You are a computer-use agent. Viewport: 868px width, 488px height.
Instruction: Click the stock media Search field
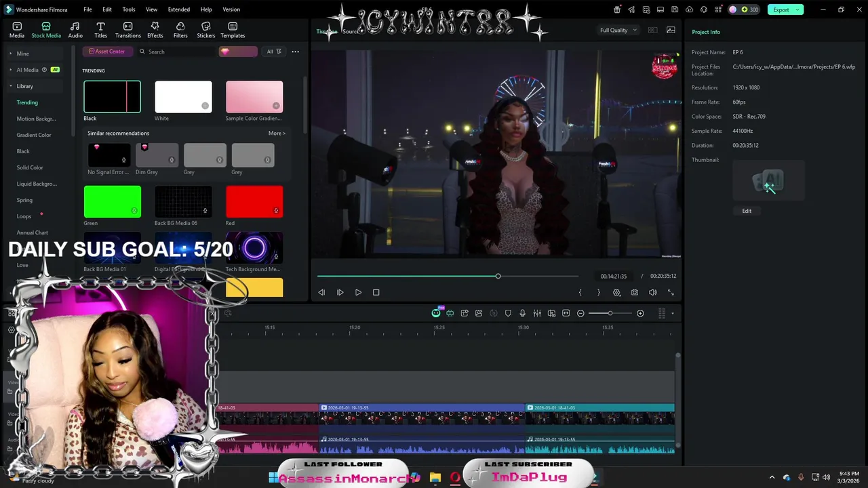pyautogui.click(x=176, y=52)
